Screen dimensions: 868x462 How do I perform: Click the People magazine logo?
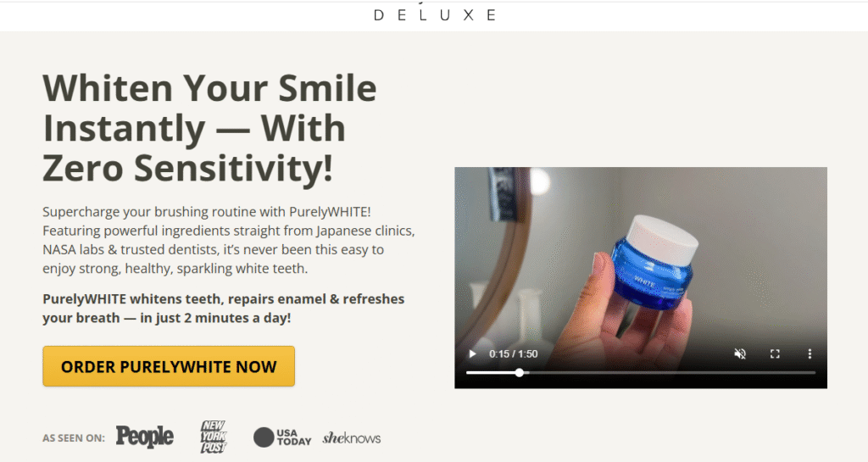click(144, 437)
